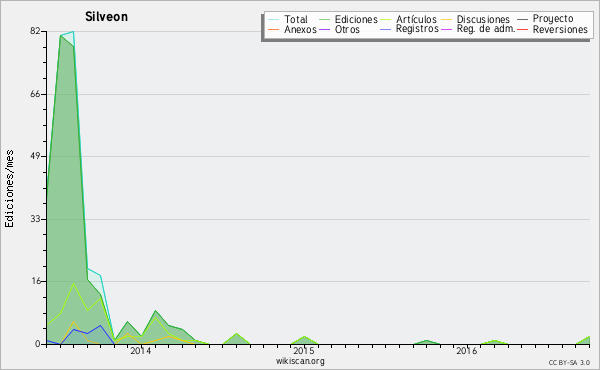600x370 pixels.
Task: Click the CC BY-SA 3.0 license text
Action: [569, 363]
